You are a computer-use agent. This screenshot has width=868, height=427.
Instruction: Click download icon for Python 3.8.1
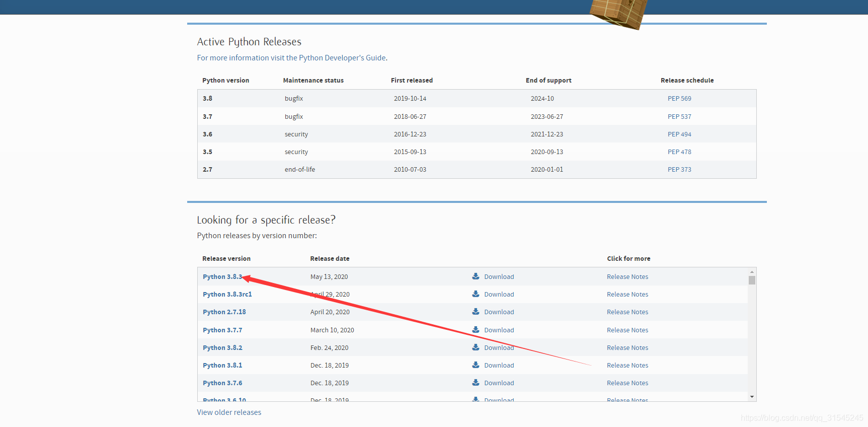pos(476,365)
